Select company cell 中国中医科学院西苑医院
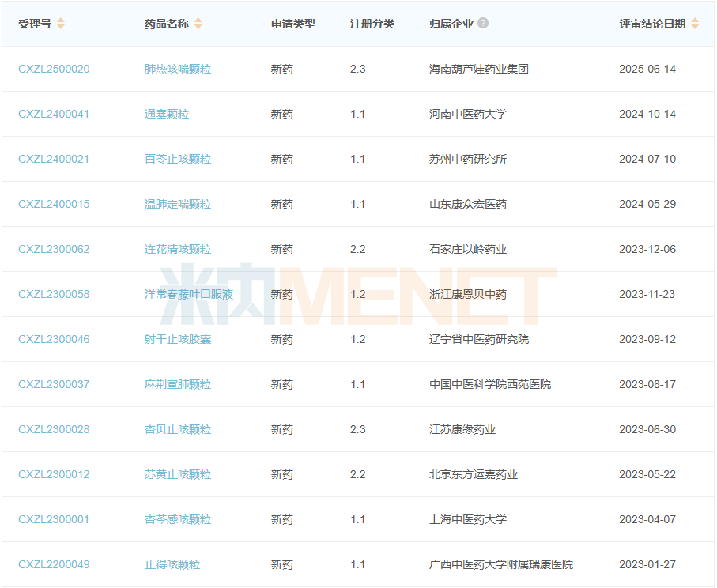This screenshot has width=717, height=588. (x=490, y=384)
